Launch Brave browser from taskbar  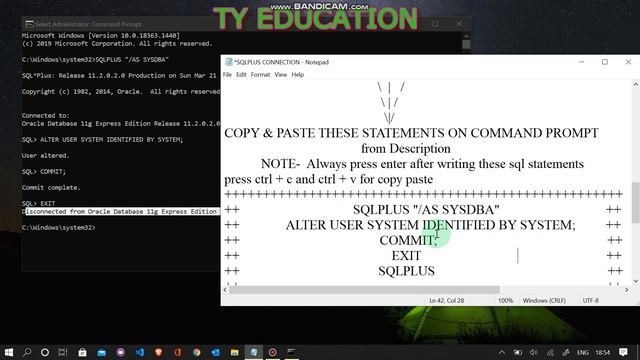[158, 352]
